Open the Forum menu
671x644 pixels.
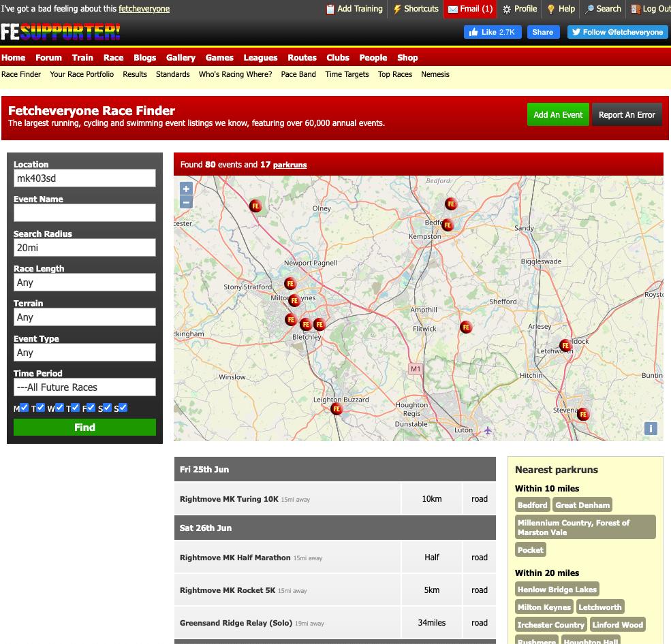[x=49, y=58]
